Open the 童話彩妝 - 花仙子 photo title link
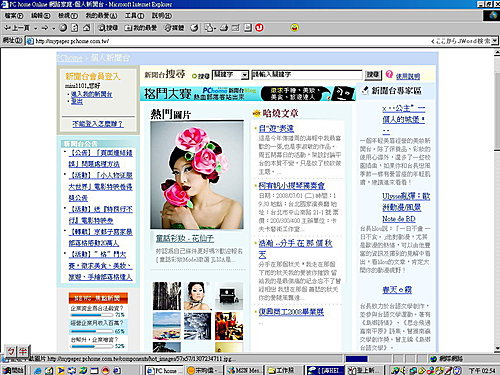This screenshot has height=375, width=500. [x=185, y=239]
